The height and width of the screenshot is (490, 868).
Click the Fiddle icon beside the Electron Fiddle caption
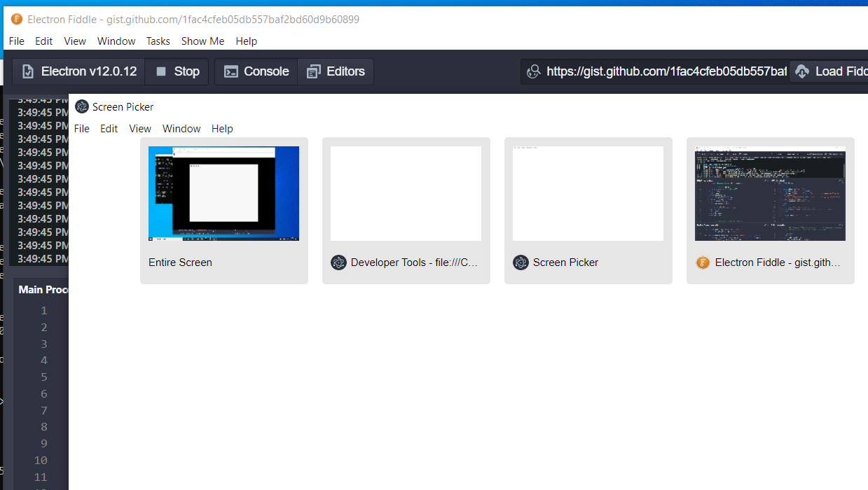(x=702, y=262)
